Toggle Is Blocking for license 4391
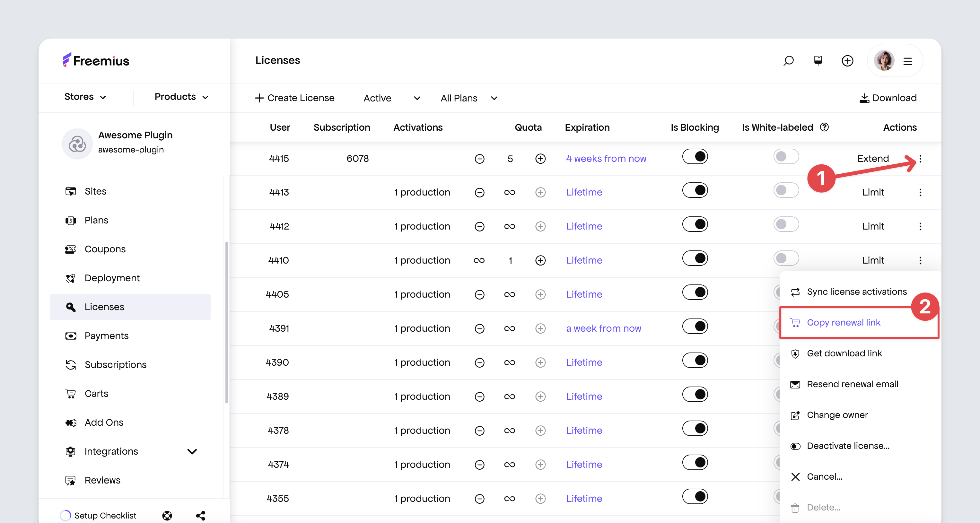Screen dimensions: 980x523 (x=695, y=326)
